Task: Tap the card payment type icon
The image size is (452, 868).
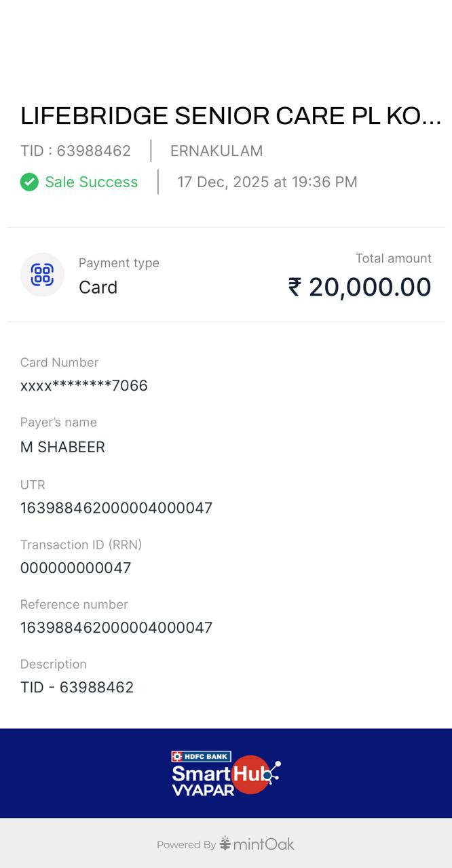Action: click(42, 275)
